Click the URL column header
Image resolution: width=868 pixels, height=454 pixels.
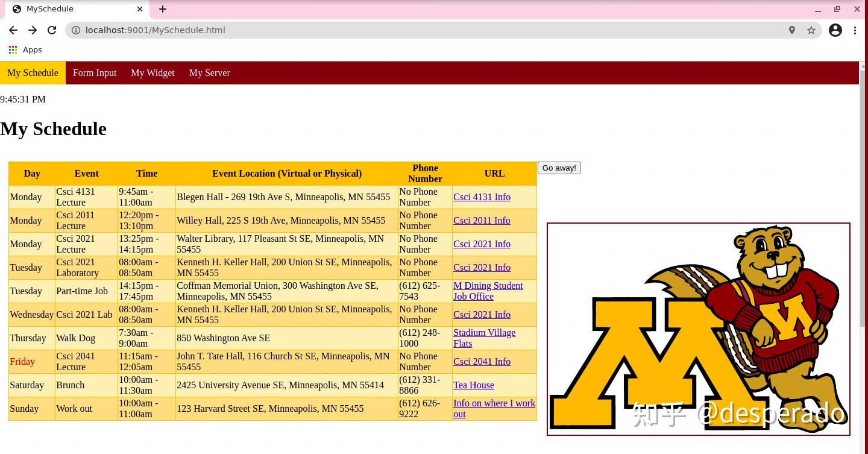click(494, 174)
